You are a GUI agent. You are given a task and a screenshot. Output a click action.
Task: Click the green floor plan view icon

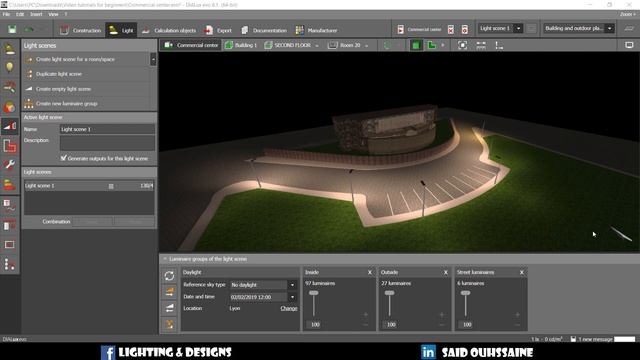click(432, 45)
